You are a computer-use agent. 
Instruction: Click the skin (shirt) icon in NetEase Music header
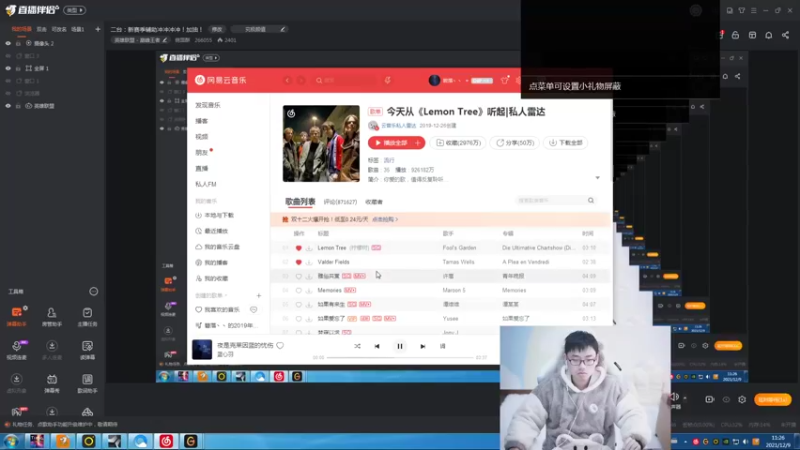[x=505, y=80]
